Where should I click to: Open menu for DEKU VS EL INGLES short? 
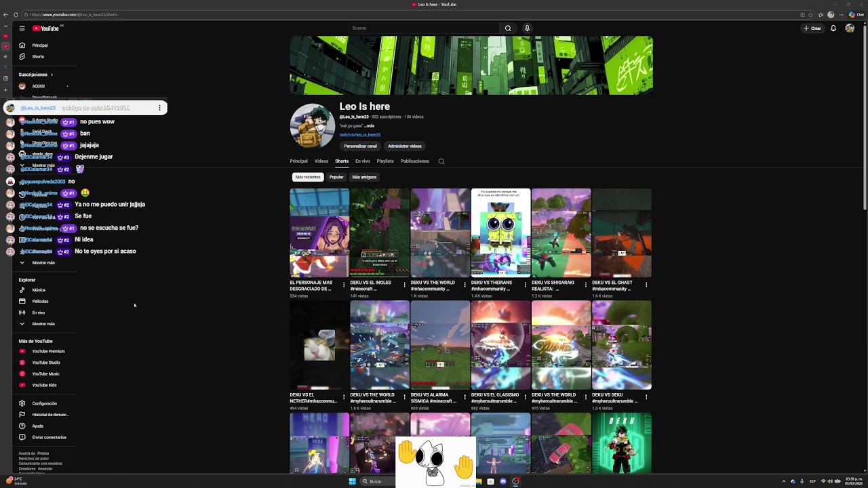[x=405, y=285]
